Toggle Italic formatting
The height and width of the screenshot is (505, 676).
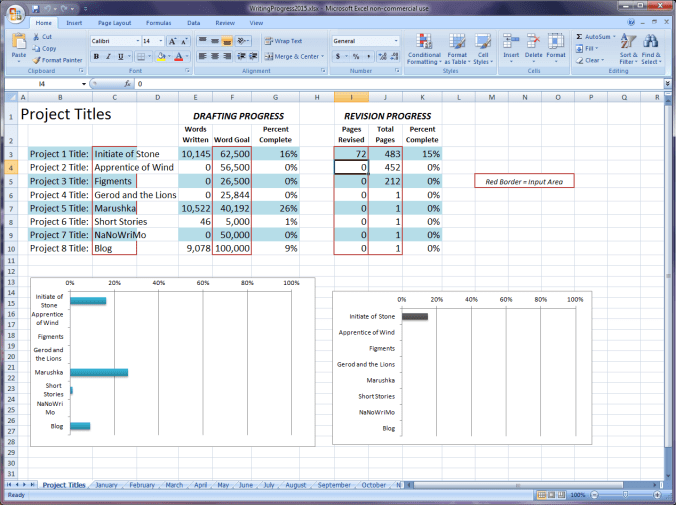108,57
